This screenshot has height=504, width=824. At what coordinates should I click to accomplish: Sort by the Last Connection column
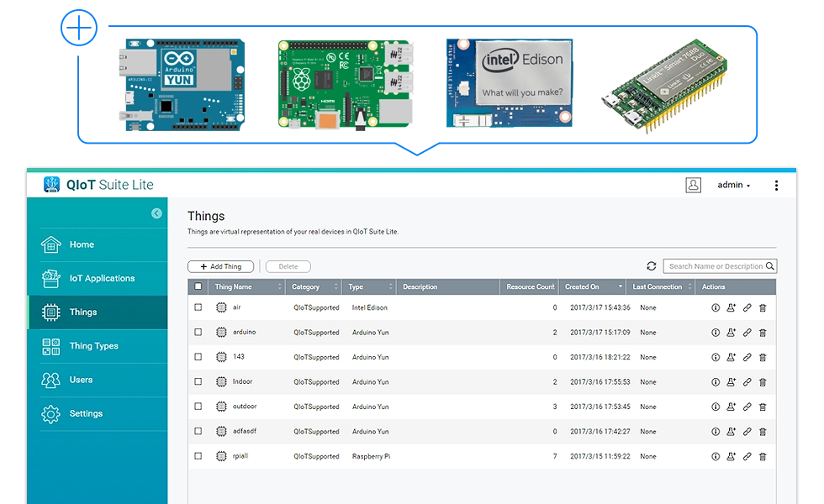[x=660, y=286]
